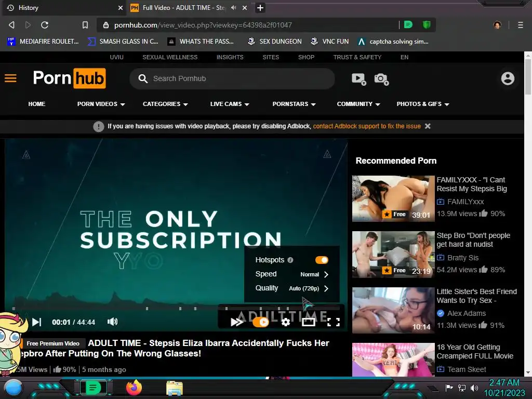Screen dimensions: 532x399
Task: Open the green shield extension icon
Action: (427, 25)
